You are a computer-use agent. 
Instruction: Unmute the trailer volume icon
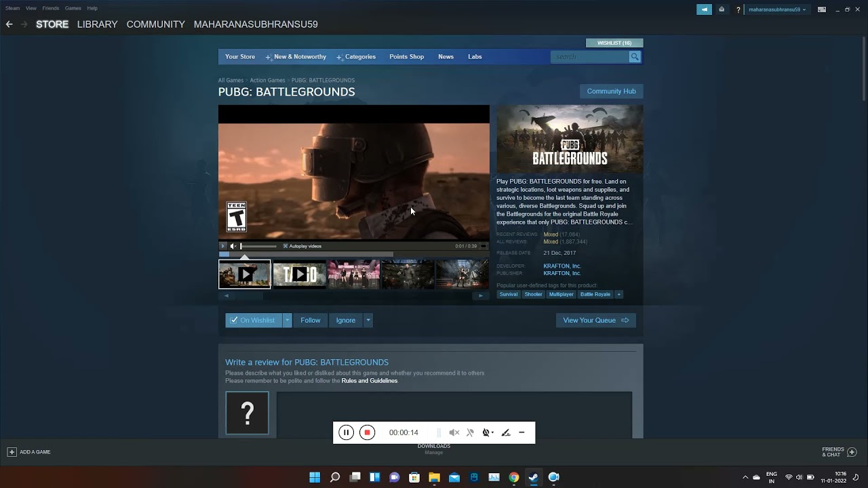(233, 246)
